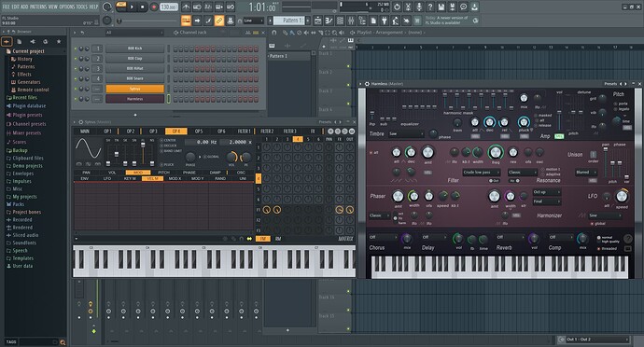The image size is (644, 347).
Task: Open the plugin picker plug icon
Action: [385, 21]
